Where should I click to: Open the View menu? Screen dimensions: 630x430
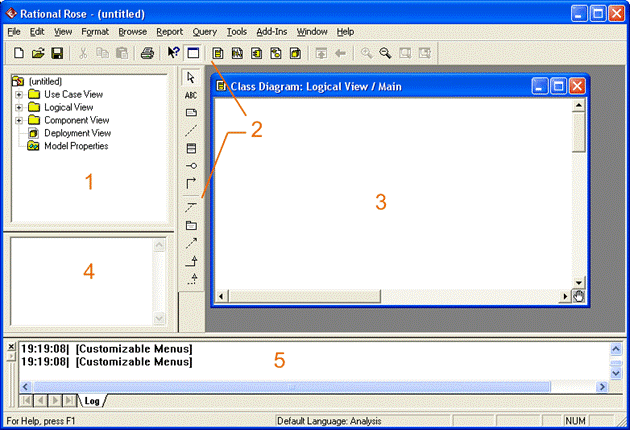pos(63,32)
